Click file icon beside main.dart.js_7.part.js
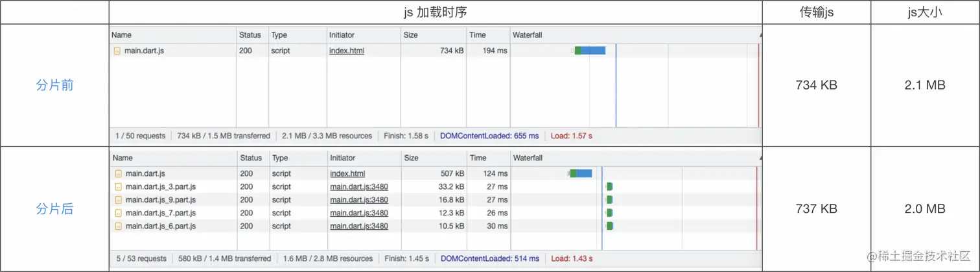Viewport: 980px width, 272px height. 118,213
